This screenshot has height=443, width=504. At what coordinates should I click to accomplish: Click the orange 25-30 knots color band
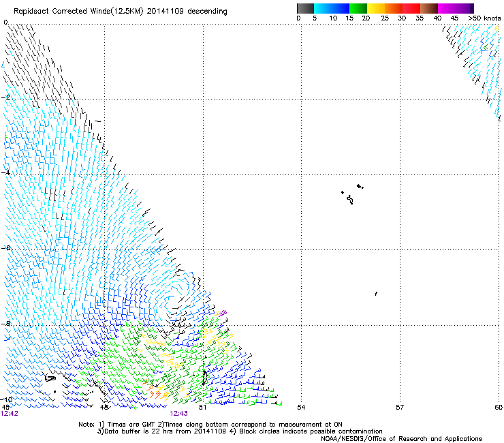[394, 8]
